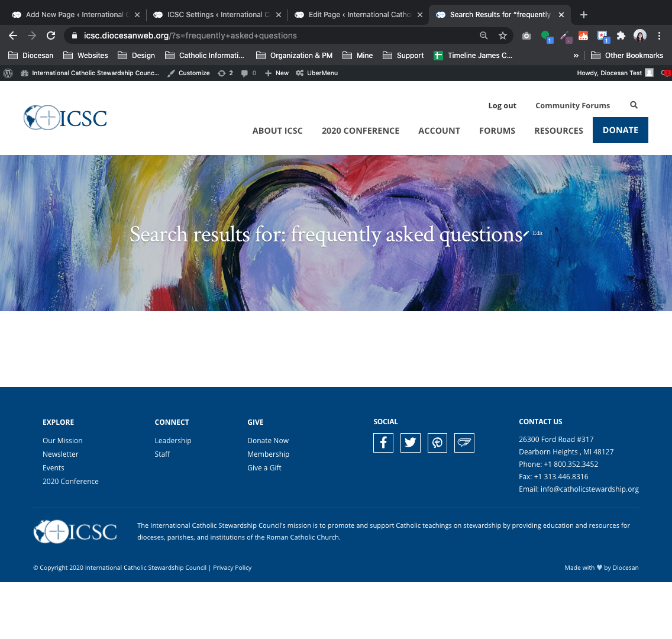
Task: Click the site search magnifier icon
Action: coord(634,105)
